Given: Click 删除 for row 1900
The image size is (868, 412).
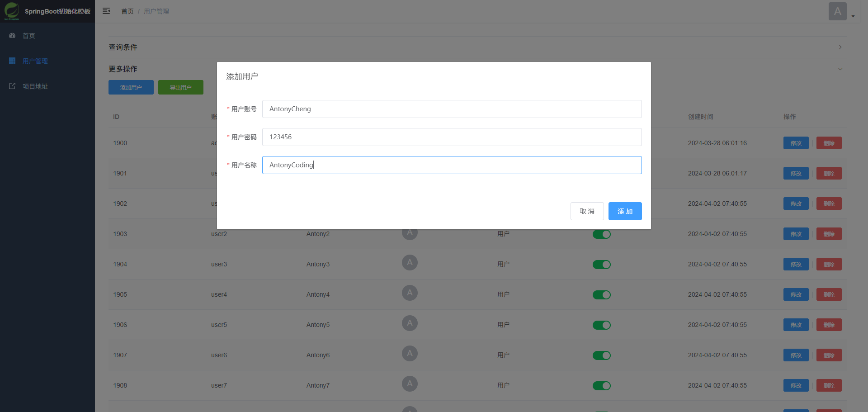Looking at the screenshot, I should click(x=829, y=143).
